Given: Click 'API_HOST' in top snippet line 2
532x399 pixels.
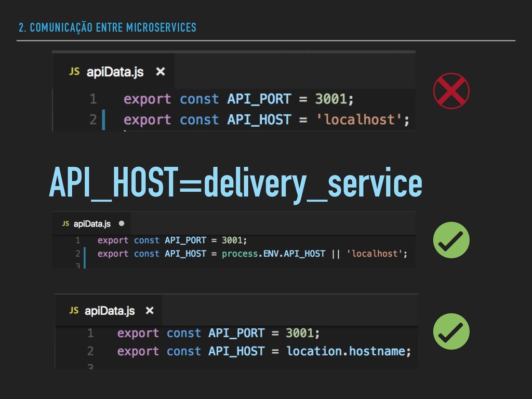Looking at the screenshot, I should (x=259, y=120).
